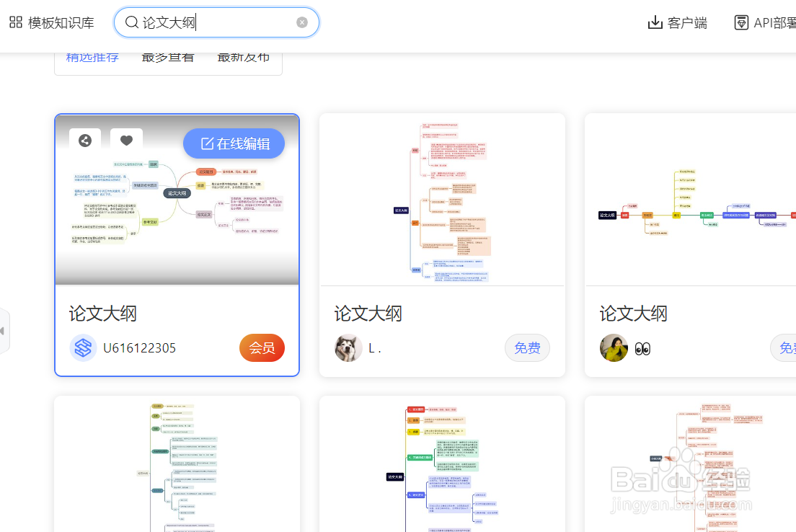This screenshot has width=796, height=532.
Task: Click the API部署 diamond icon
Action: tap(741, 22)
